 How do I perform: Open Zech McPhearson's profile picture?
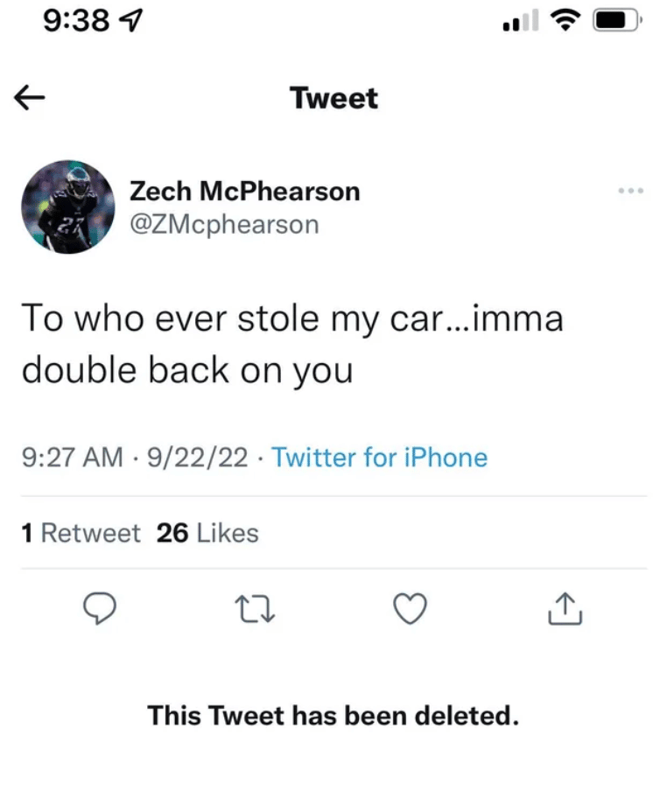tap(67, 208)
